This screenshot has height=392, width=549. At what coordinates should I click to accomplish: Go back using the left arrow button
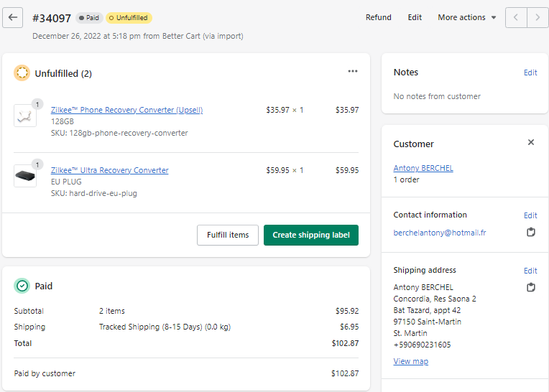click(x=13, y=17)
